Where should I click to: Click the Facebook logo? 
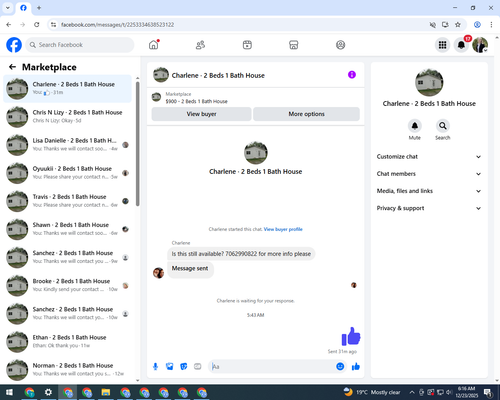click(14, 45)
